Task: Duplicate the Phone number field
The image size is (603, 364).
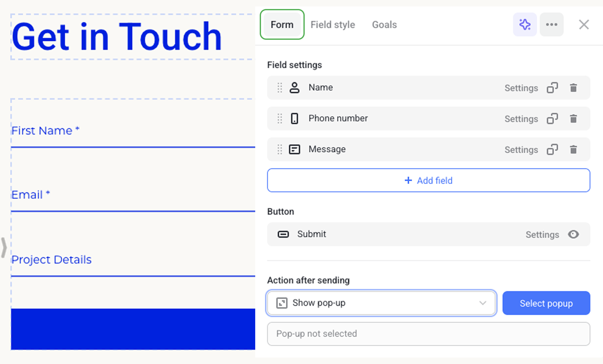Action: (552, 118)
